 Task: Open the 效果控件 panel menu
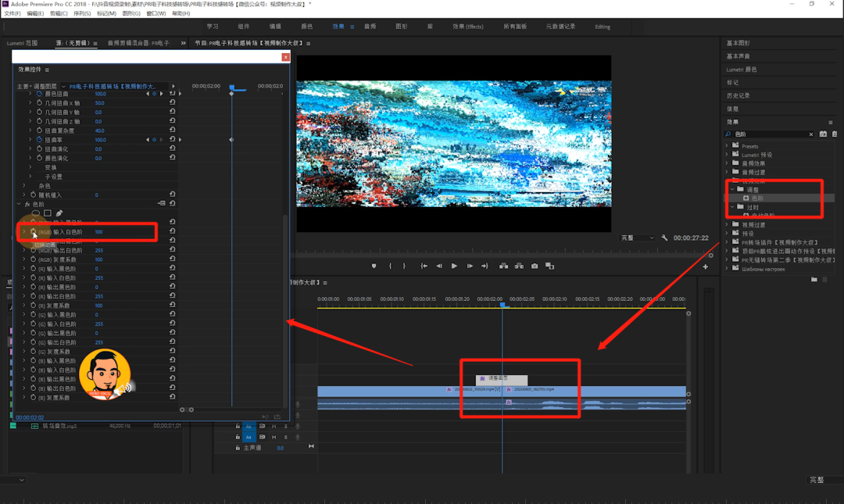tap(48, 70)
